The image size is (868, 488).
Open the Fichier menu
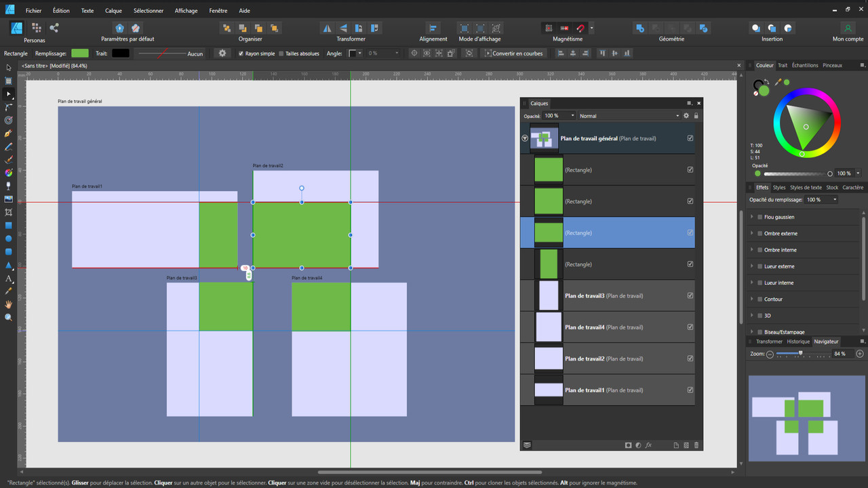coord(33,11)
